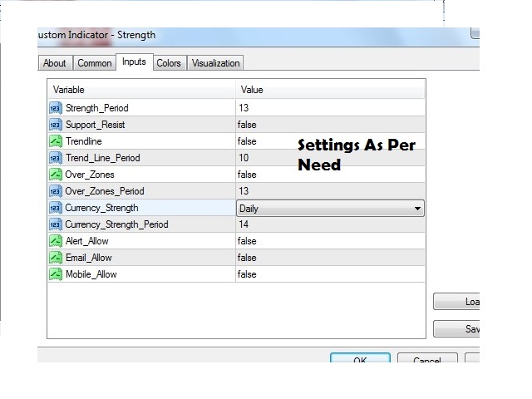Click the Over_Zones row icon
Image resolution: width=532 pixels, height=399 pixels.
pyautogui.click(x=56, y=175)
